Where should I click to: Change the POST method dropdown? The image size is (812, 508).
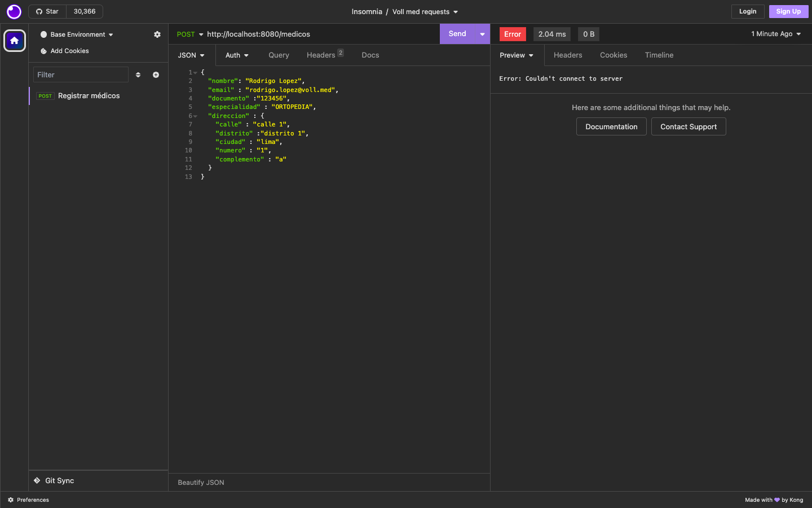(190, 34)
